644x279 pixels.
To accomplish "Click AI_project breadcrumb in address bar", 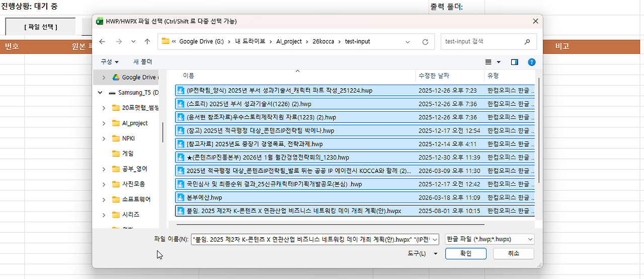I will pyautogui.click(x=289, y=42).
